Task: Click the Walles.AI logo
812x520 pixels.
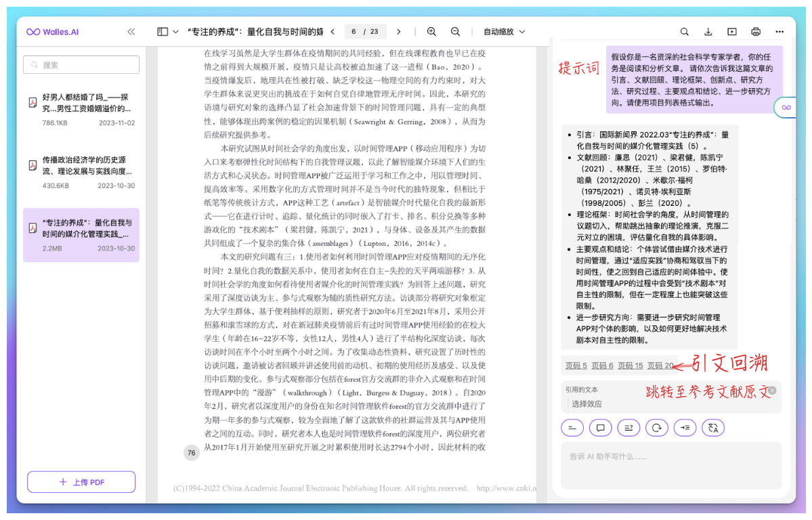Action: (x=52, y=32)
